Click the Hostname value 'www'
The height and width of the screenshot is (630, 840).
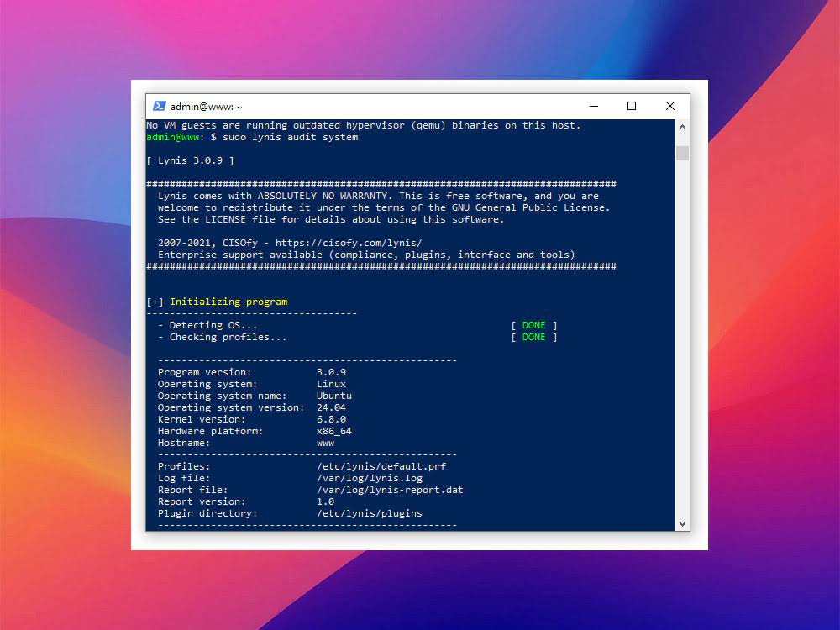pos(326,443)
